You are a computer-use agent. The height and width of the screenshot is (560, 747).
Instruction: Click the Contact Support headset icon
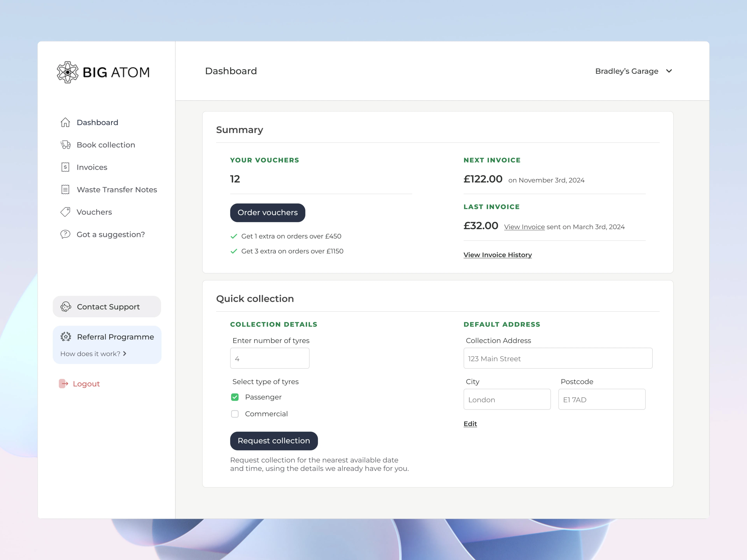(x=66, y=306)
